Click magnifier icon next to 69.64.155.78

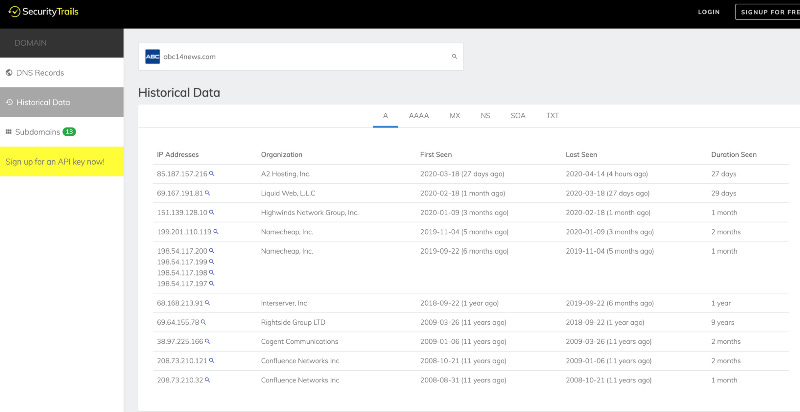click(x=204, y=322)
